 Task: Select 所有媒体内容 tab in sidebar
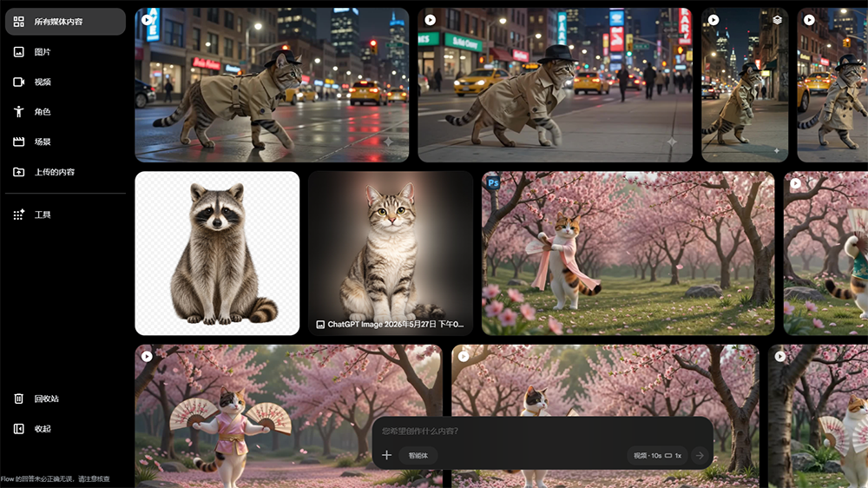[x=65, y=22]
